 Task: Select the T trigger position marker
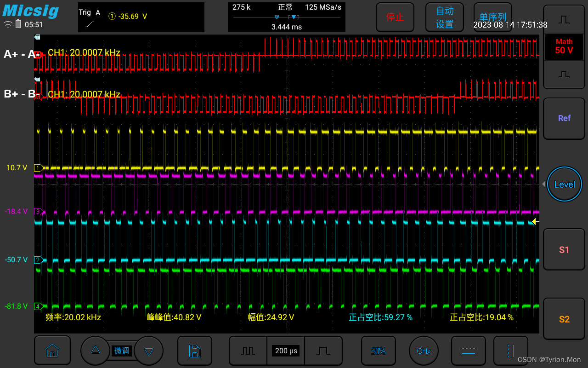[38, 37]
